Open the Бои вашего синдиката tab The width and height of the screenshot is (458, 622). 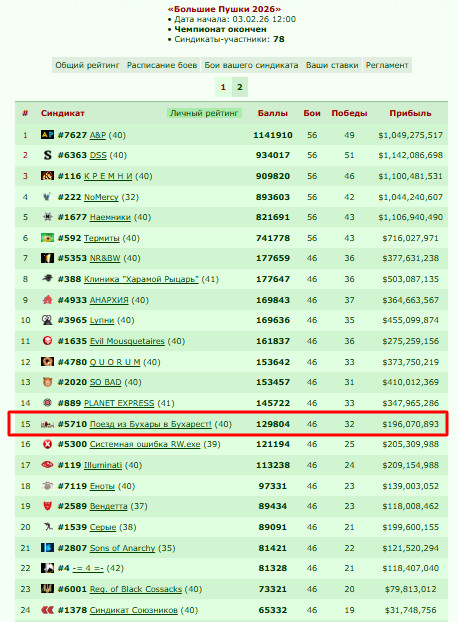pos(251,65)
